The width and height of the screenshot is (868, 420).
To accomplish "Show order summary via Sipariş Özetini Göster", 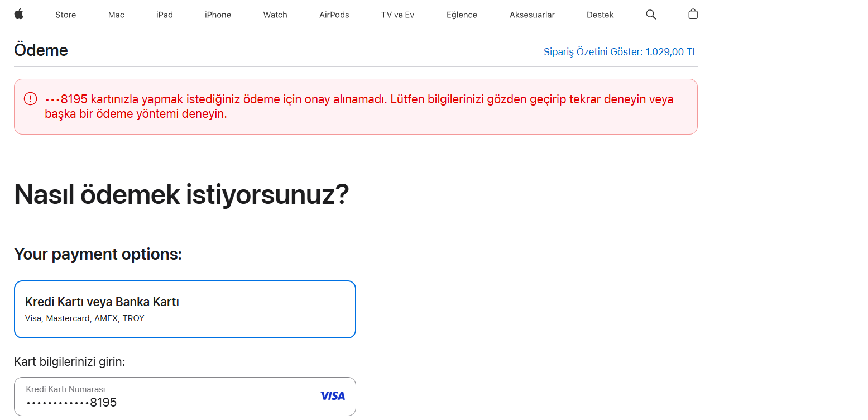I will 621,52.
